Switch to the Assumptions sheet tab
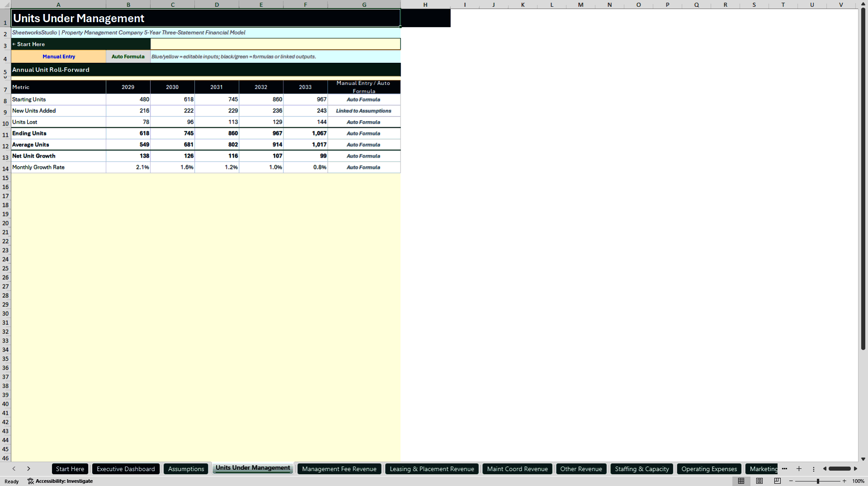The height and width of the screenshot is (486, 868). [x=186, y=469]
